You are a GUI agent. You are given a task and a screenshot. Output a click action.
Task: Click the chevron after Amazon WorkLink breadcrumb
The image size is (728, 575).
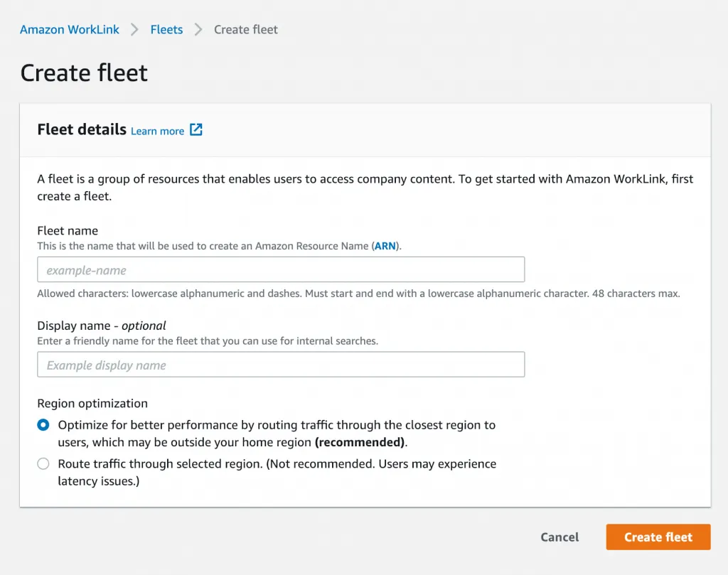point(134,29)
